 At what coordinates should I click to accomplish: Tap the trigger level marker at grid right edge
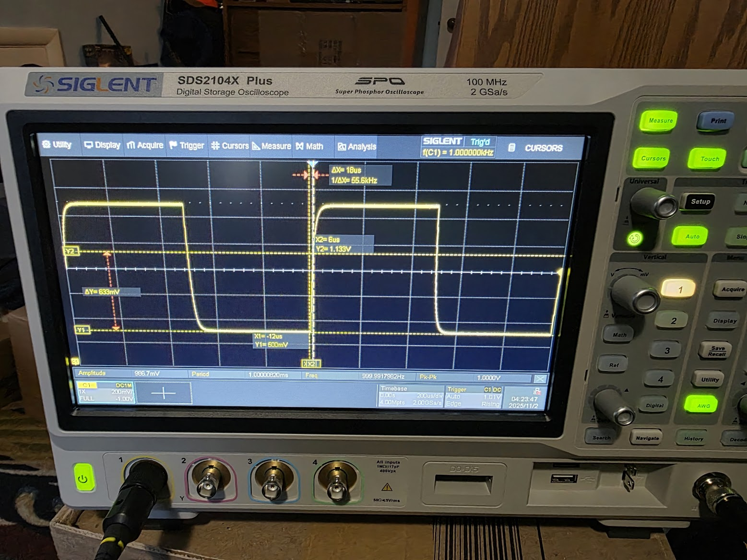559,272
